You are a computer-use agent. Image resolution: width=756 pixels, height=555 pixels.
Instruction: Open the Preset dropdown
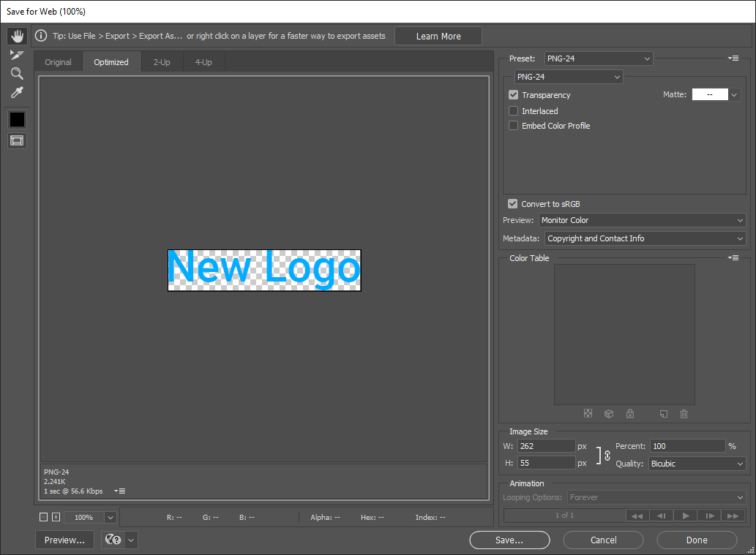coord(599,58)
